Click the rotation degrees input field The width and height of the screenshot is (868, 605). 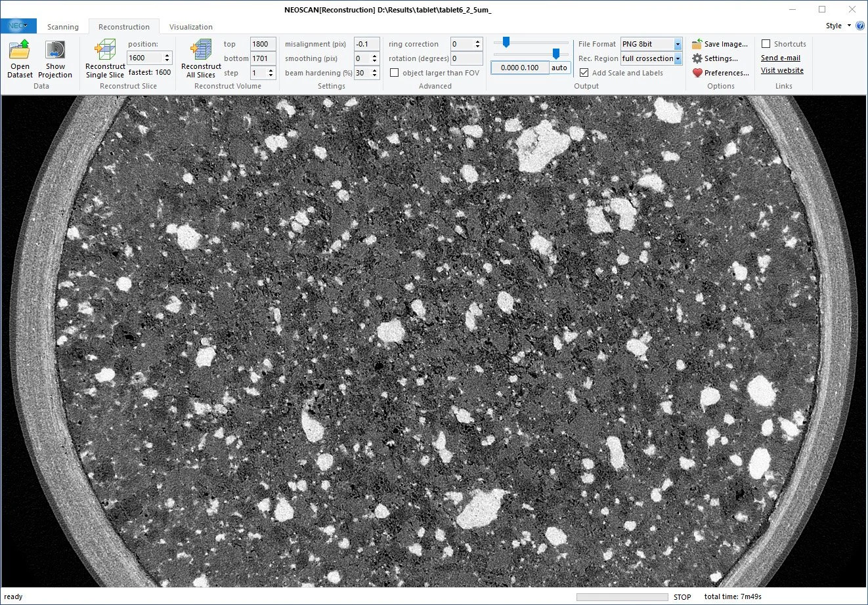(x=466, y=58)
